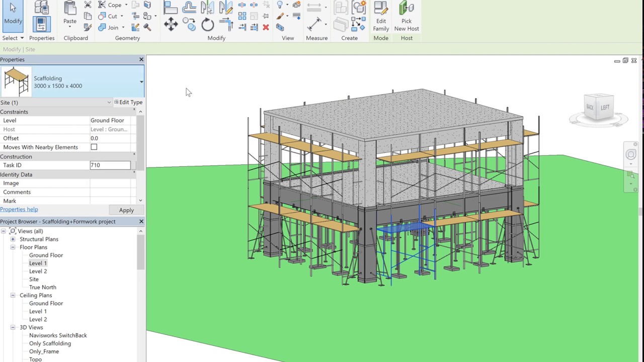Viewport: 644px width, 362px height.
Task: Open the scaffolding type selector dropdown
Action: click(x=141, y=82)
